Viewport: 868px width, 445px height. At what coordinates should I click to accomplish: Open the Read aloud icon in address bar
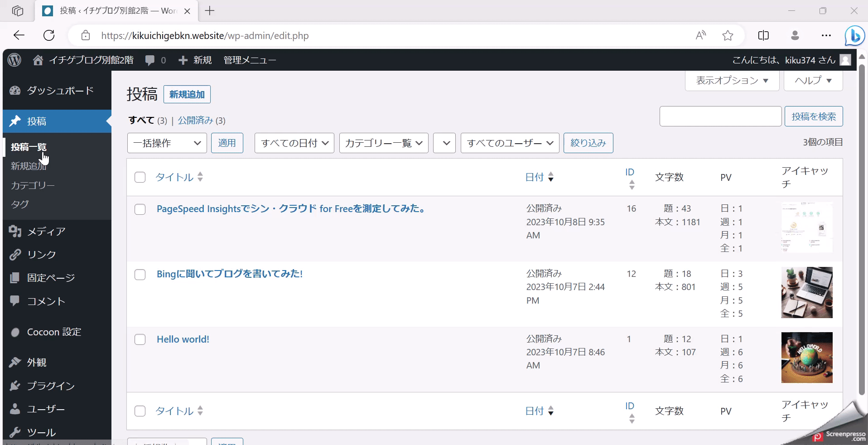click(700, 35)
